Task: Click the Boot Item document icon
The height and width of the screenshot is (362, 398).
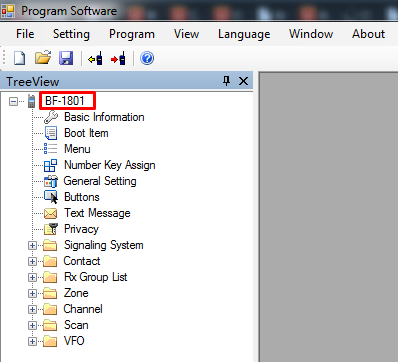Action: coord(51,133)
